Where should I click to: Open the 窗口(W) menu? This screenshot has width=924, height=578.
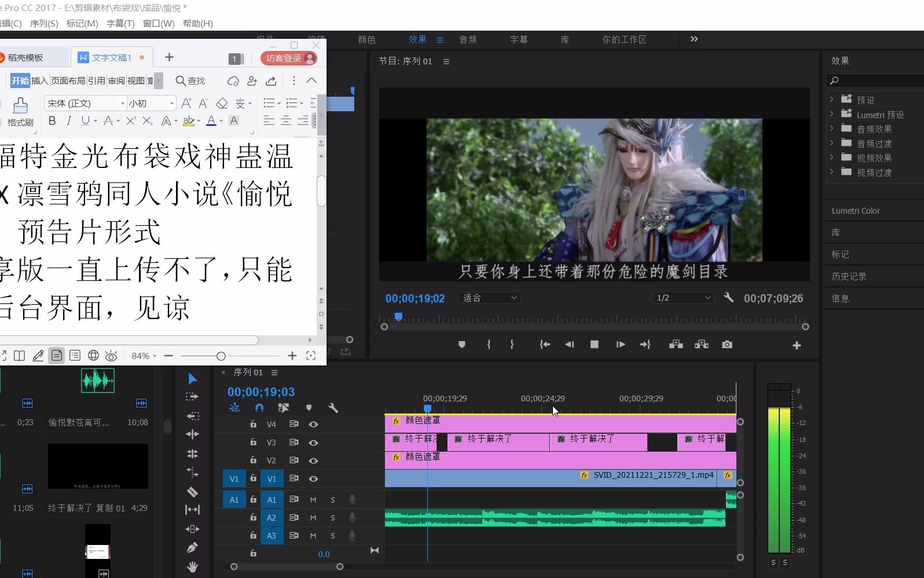tap(159, 23)
